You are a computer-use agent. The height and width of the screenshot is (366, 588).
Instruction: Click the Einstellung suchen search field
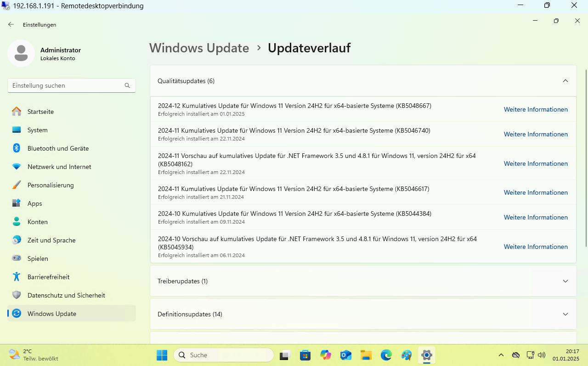[x=67, y=85]
